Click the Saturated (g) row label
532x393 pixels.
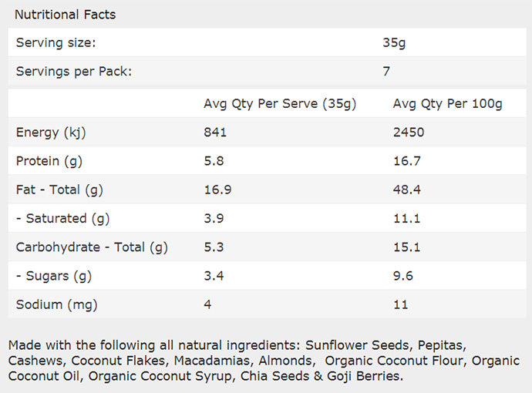pyautogui.click(x=63, y=218)
